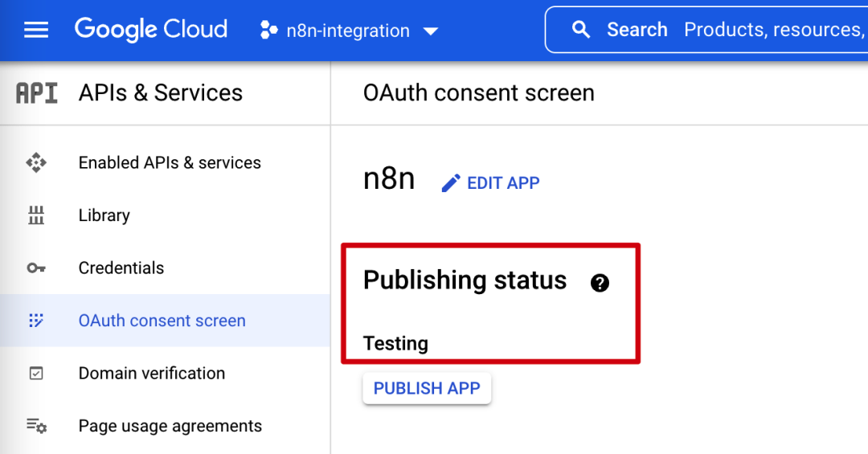This screenshot has width=868, height=454.
Task: Open the n8n-integration project dropdown
Action: point(350,31)
